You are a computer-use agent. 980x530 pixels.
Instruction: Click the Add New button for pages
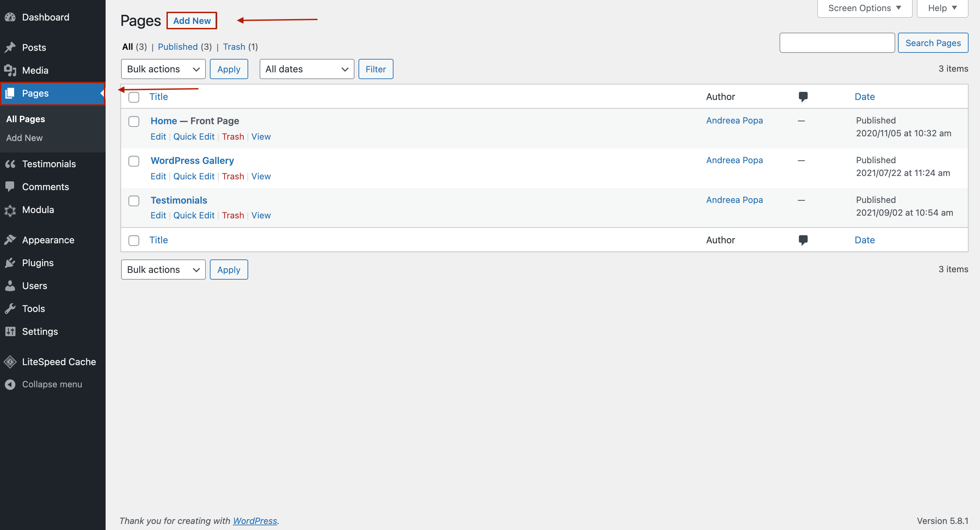(x=192, y=20)
